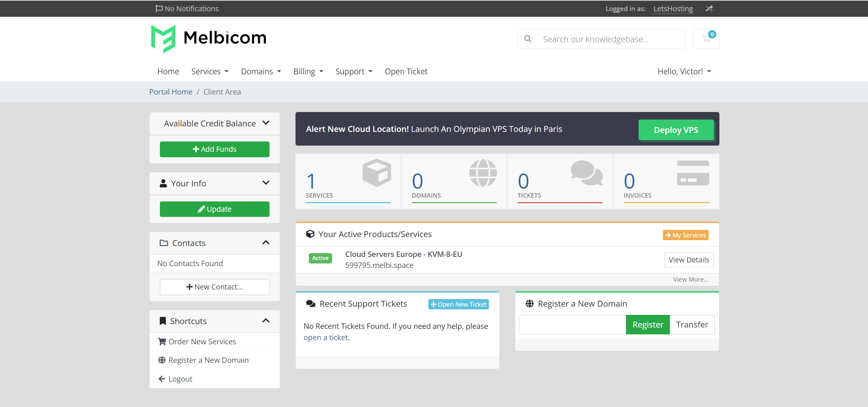Click the Add Funds button
The height and width of the screenshot is (407, 868).
pyautogui.click(x=215, y=149)
